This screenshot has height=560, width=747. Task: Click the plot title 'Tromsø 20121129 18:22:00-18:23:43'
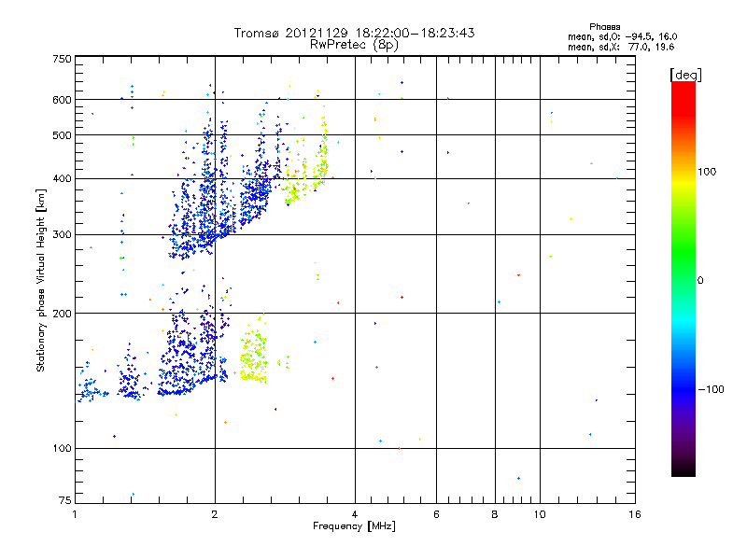(354, 33)
